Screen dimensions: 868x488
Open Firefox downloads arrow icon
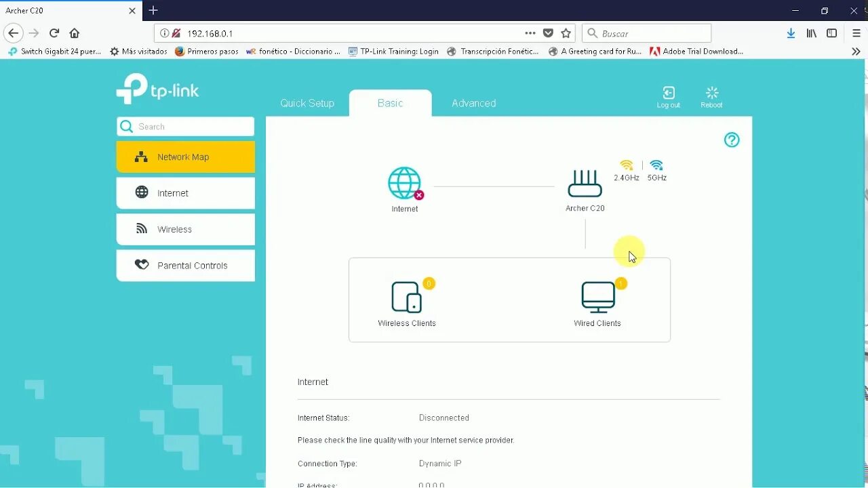pyautogui.click(x=791, y=33)
